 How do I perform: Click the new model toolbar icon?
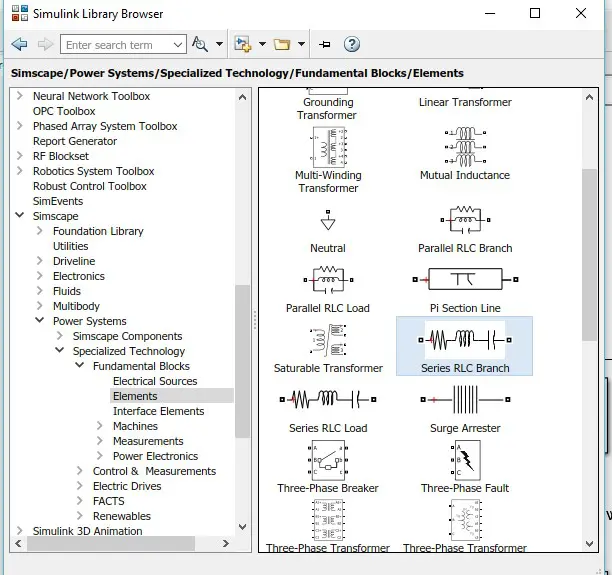(x=242, y=45)
